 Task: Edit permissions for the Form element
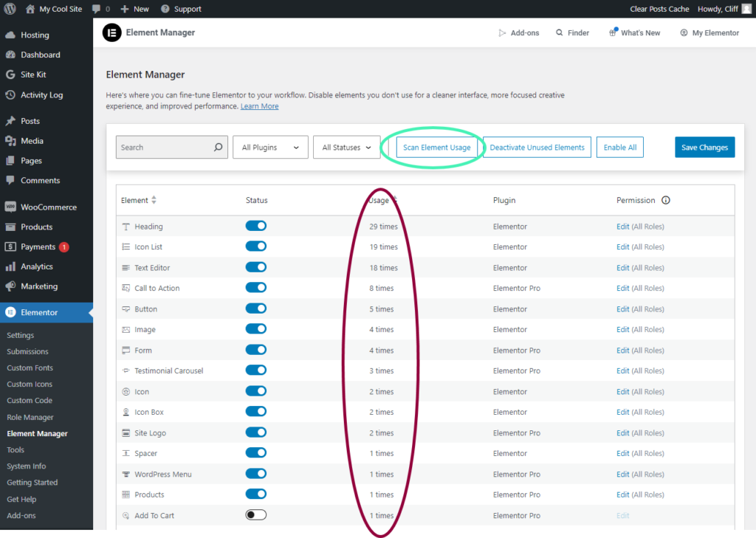click(623, 350)
